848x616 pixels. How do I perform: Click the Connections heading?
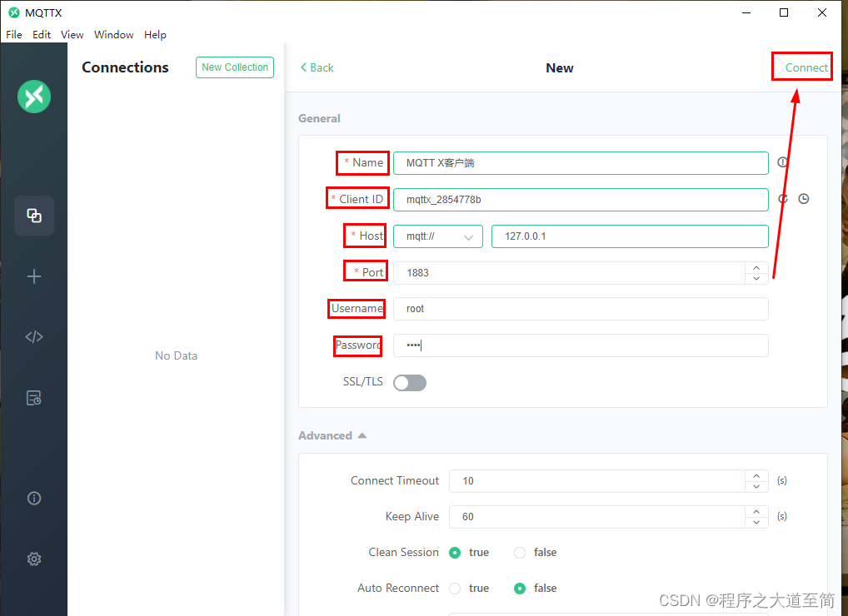click(126, 67)
